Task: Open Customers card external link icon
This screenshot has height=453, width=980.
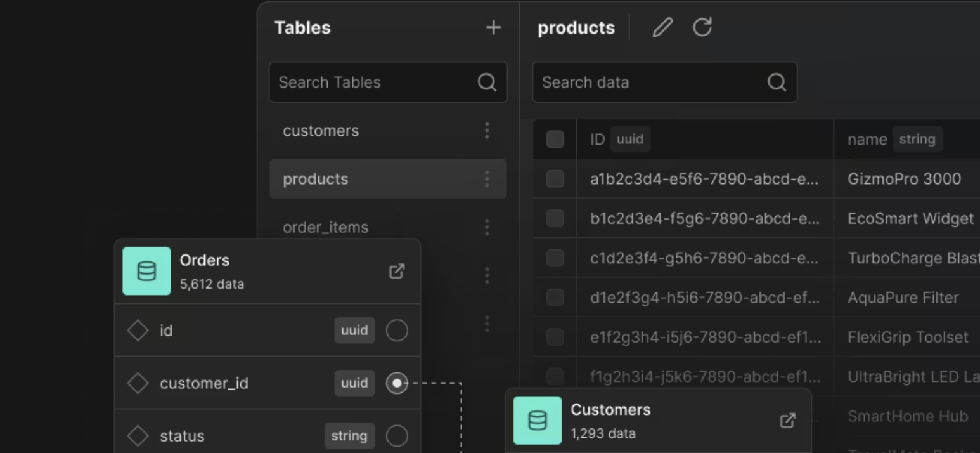Action: coord(787,421)
